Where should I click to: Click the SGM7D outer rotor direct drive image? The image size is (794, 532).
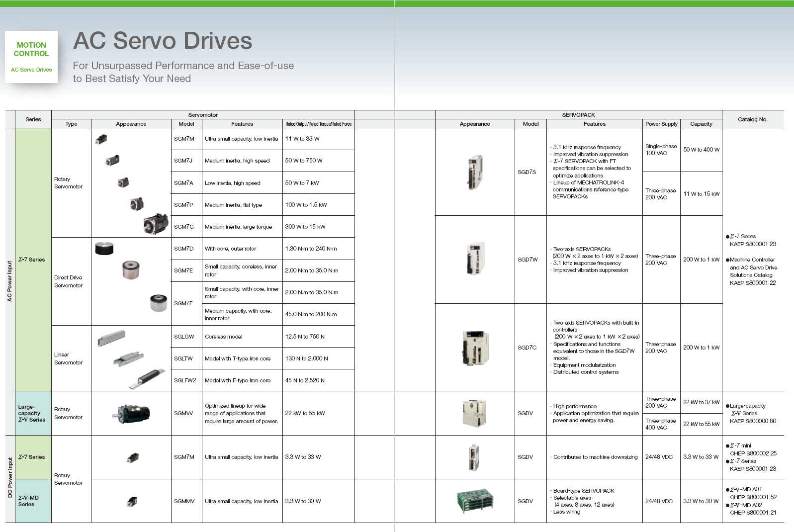point(104,248)
